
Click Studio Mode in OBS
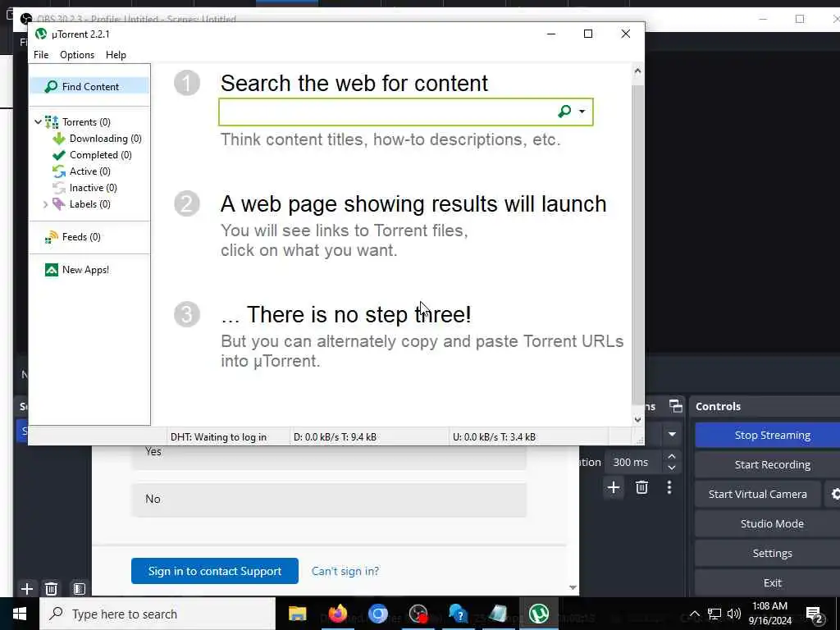[x=772, y=523]
